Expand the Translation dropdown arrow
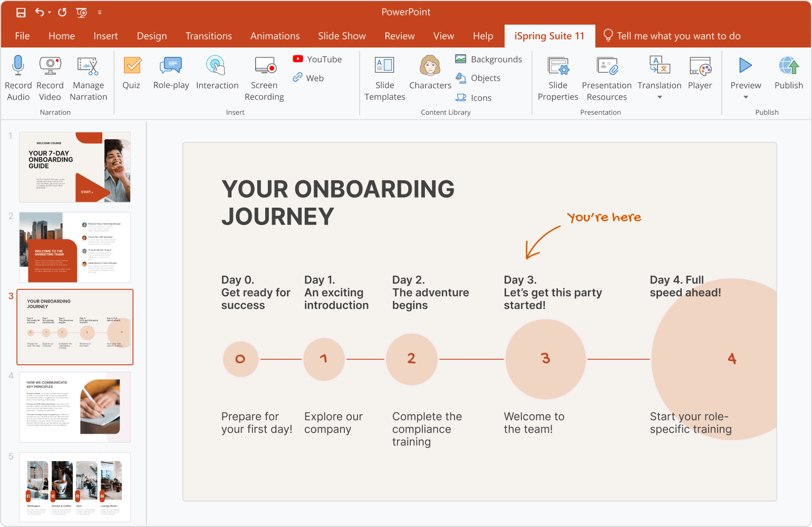 (x=659, y=97)
